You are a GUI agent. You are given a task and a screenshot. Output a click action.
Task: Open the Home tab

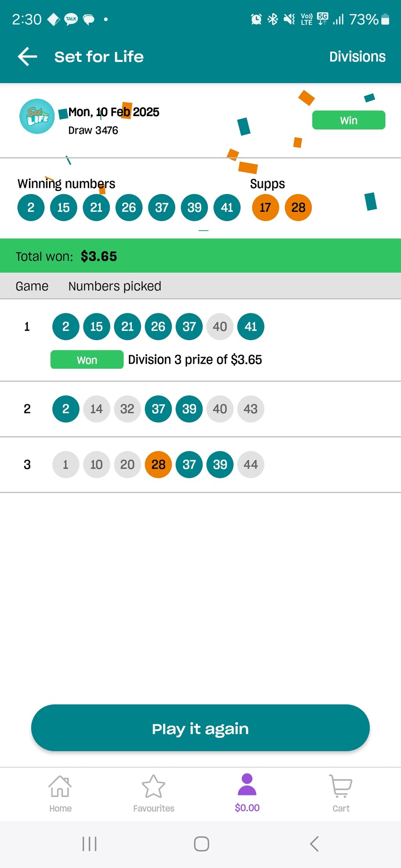coord(60,793)
